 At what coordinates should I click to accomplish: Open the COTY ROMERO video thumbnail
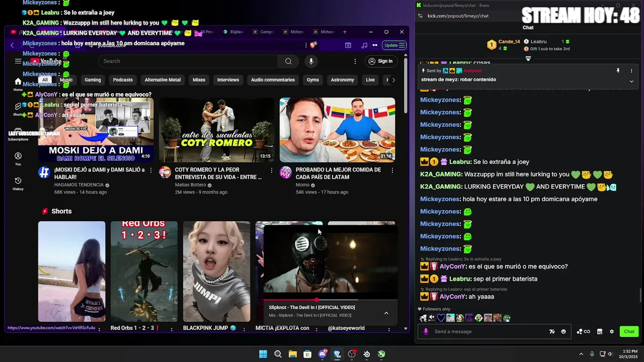pos(216,130)
